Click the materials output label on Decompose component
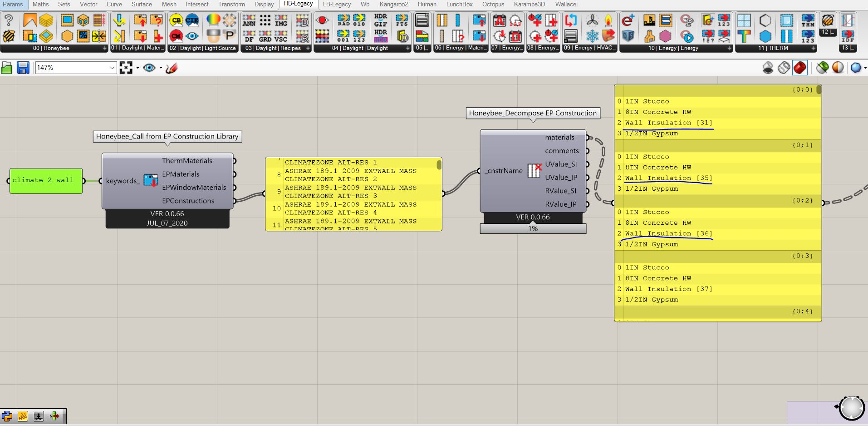The width and height of the screenshot is (868, 426). pos(559,137)
